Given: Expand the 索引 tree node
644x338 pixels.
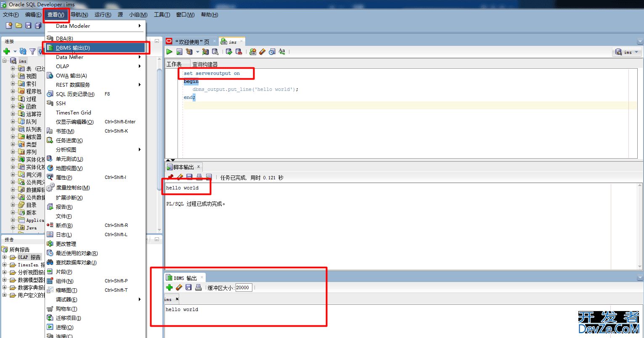Looking at the screenshot, I should 13,84.
